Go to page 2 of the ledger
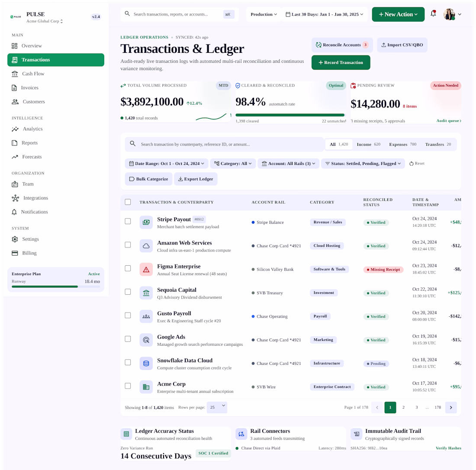 pos(403,407)
